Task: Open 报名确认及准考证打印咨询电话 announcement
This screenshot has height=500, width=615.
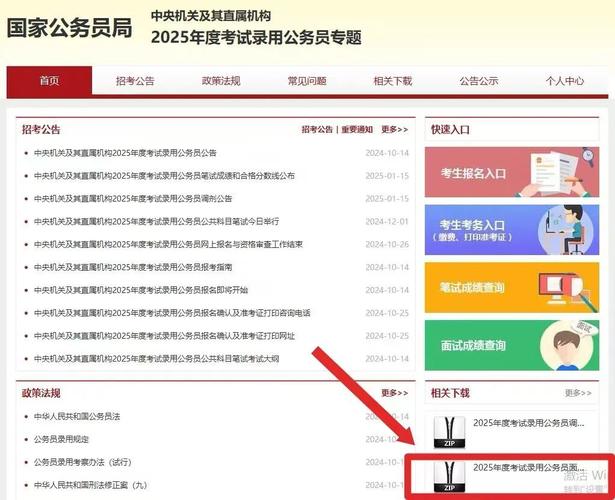Action: coord(172,313)
